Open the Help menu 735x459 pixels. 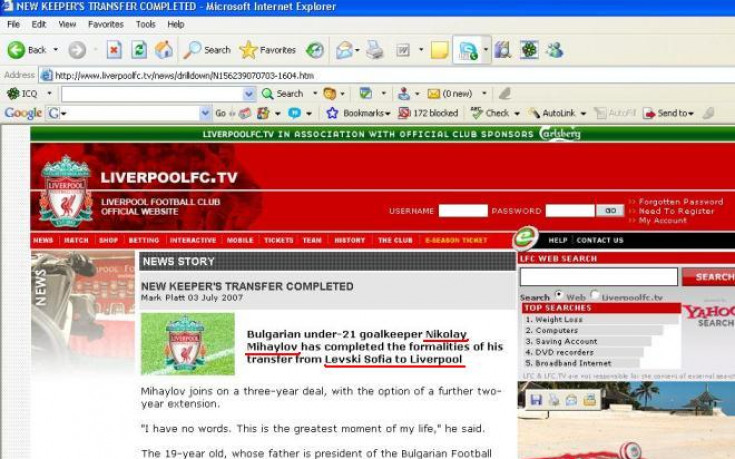click(x=175, y=24)
